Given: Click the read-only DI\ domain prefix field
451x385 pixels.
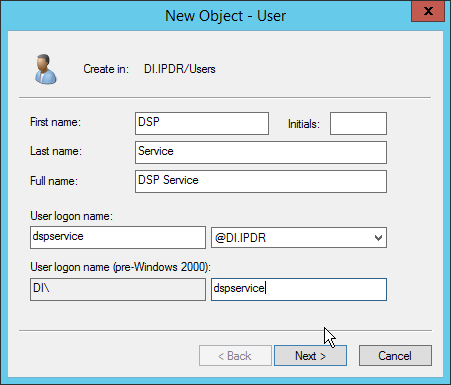Looking at the screenshot, I should 118,289.
